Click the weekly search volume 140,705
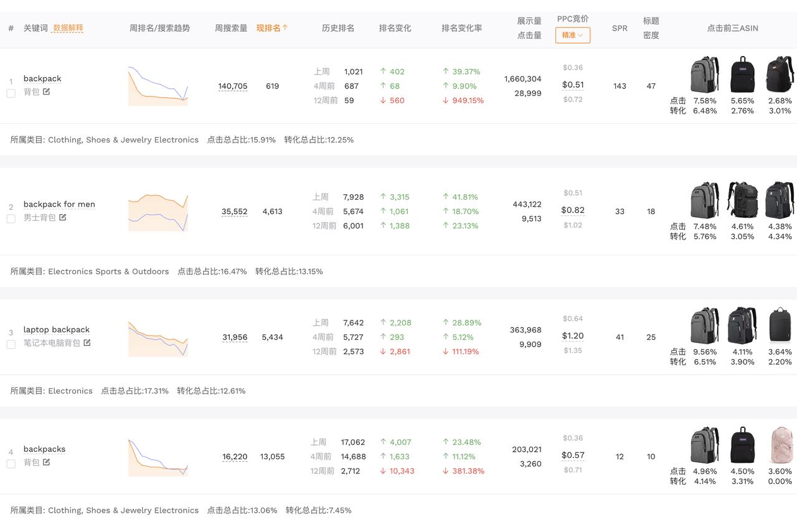This screenshot has width=797, height=532. 233,86
